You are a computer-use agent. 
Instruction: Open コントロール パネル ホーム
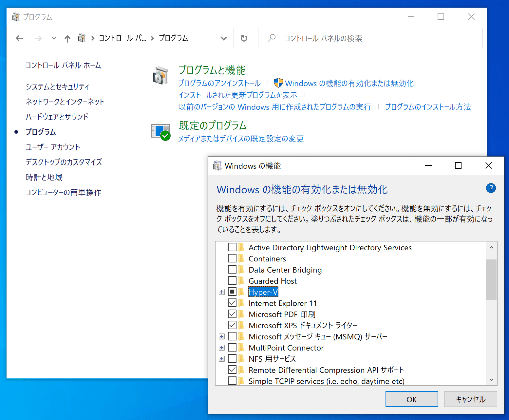[63, 65]
